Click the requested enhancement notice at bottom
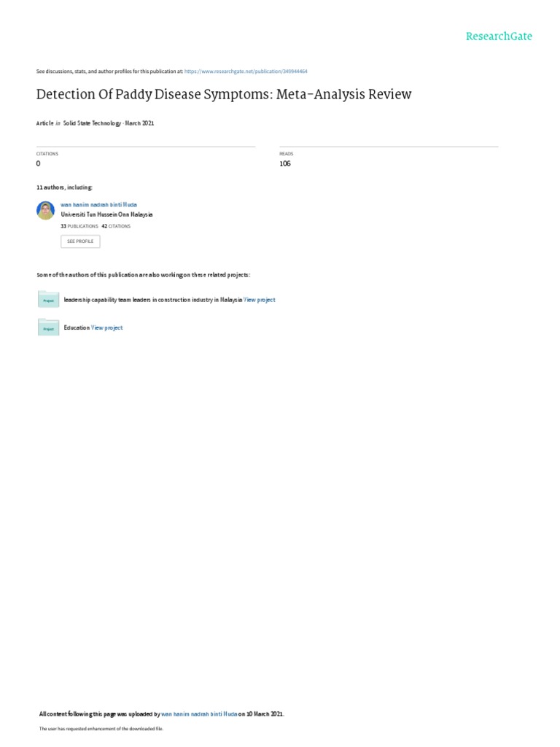The image size is (560, 747). [101, 729]
